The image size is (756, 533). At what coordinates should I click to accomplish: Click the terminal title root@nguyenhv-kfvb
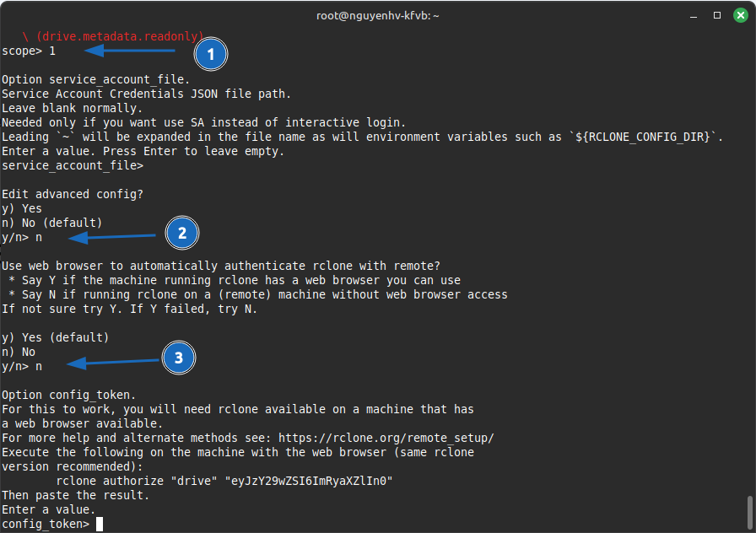[377, 15]
